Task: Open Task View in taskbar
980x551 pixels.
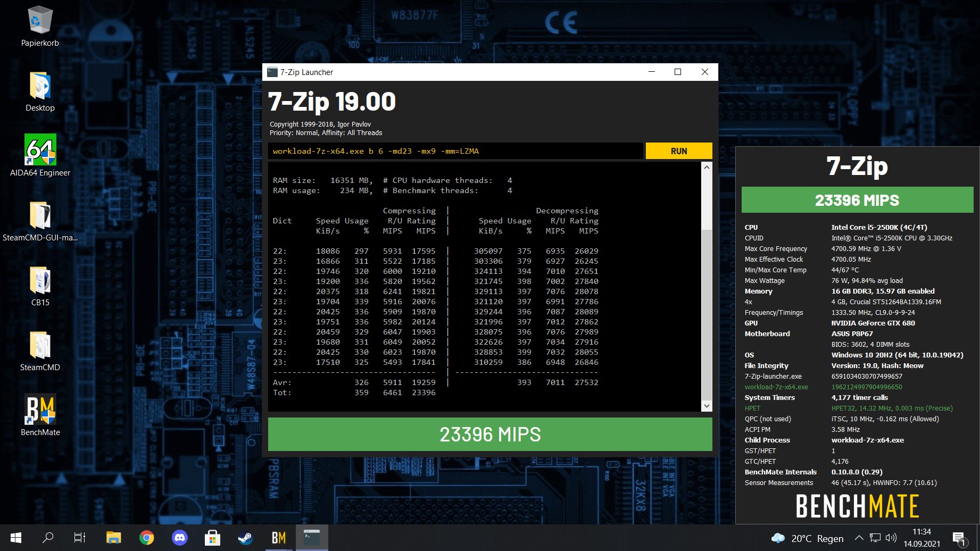Action: pyautogui.click(x=80, y=538)
